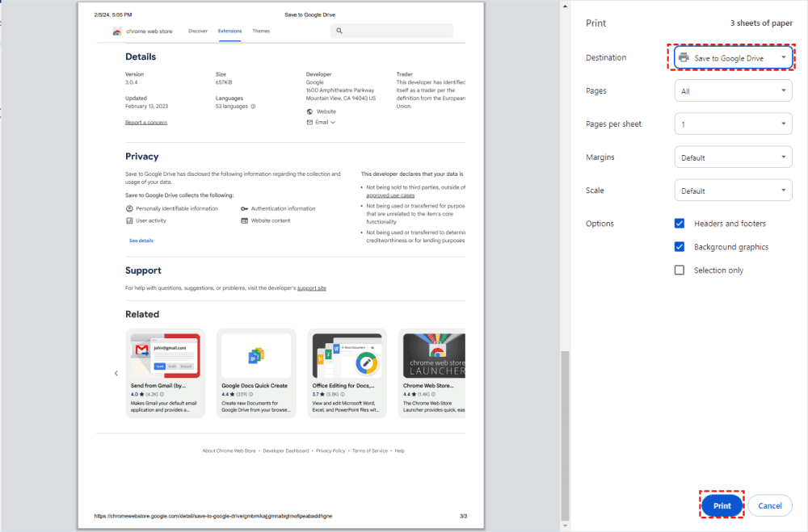
Task: Click the preview scrollbar up arrow
Action: [x=566, y=6]
